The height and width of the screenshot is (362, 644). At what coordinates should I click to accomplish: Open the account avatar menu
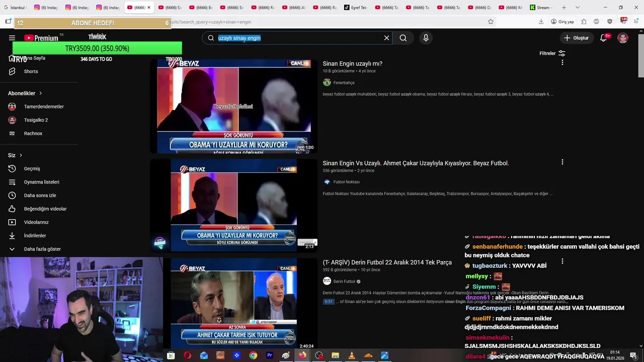[x=623, y=38]
